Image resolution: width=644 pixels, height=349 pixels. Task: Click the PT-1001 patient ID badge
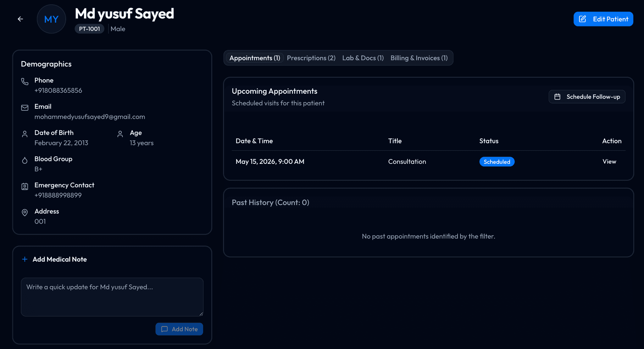89,29
